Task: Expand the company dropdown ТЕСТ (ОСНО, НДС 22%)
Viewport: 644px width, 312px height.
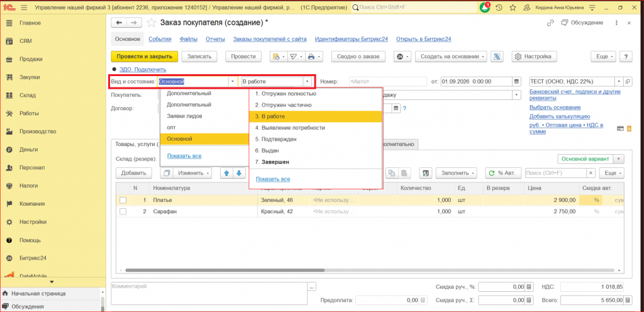Action: point(618,82)
